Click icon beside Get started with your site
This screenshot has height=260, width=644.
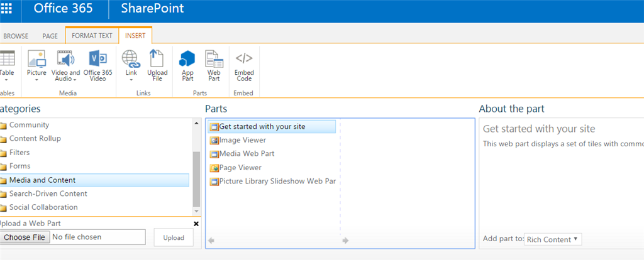click(x=214, y=127)
